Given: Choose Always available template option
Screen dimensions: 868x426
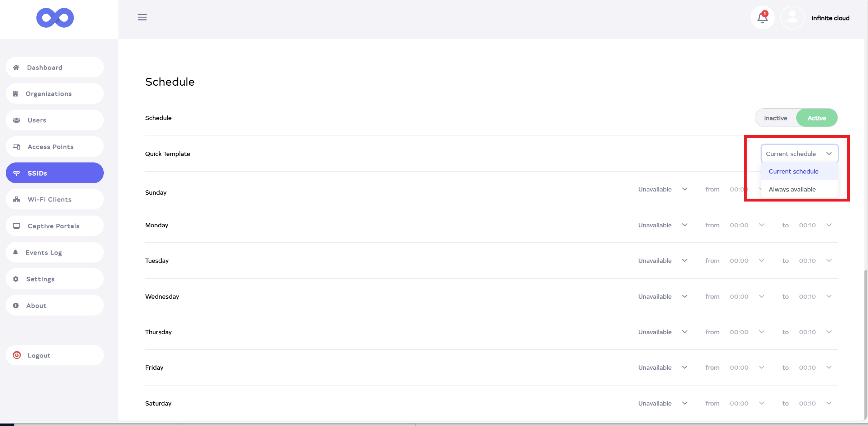Looking at the screenshot, I should (x=792, y=189).
